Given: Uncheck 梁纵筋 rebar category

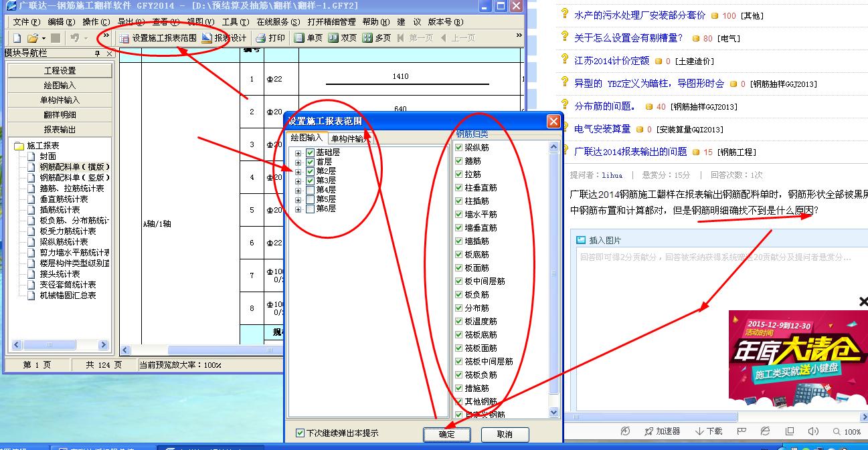Looking at the screenshot, I should (458, 148).
